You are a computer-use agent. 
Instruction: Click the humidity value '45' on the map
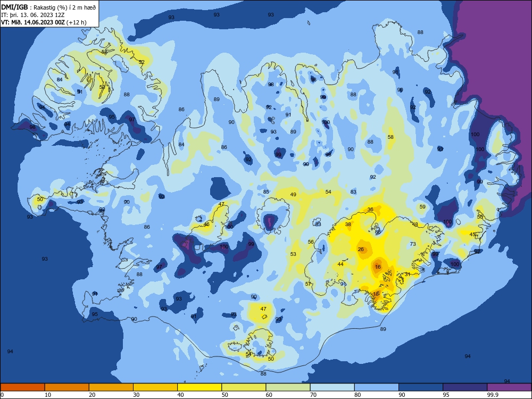[472, 235]
